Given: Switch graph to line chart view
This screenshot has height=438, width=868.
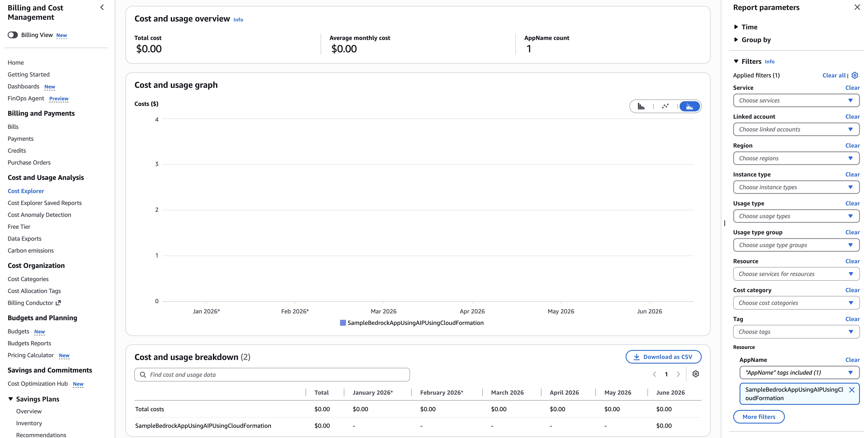Looking at the screenshot, I should [665, 107].
